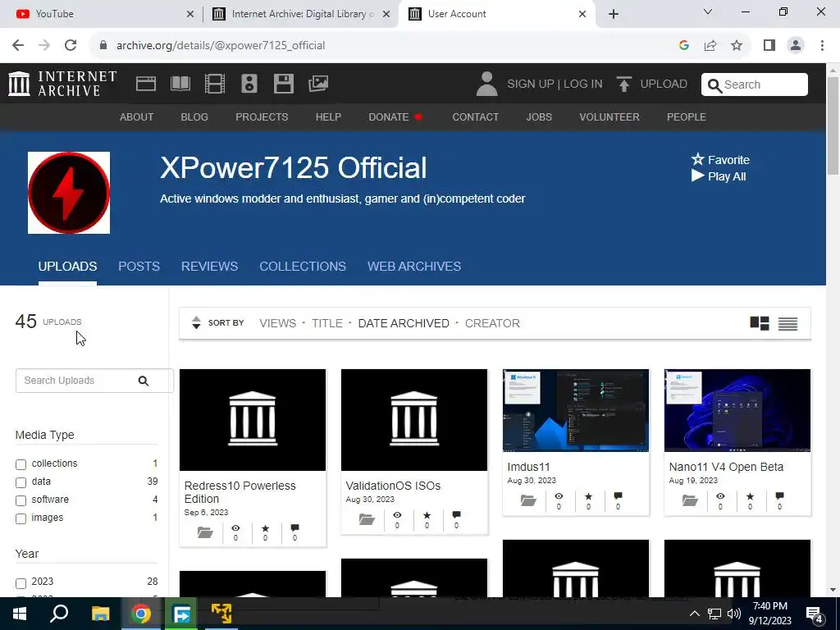Viewport: 840px width, 630px height.
Task: Open the Texts book icon
Action: (x=180, y=84)
